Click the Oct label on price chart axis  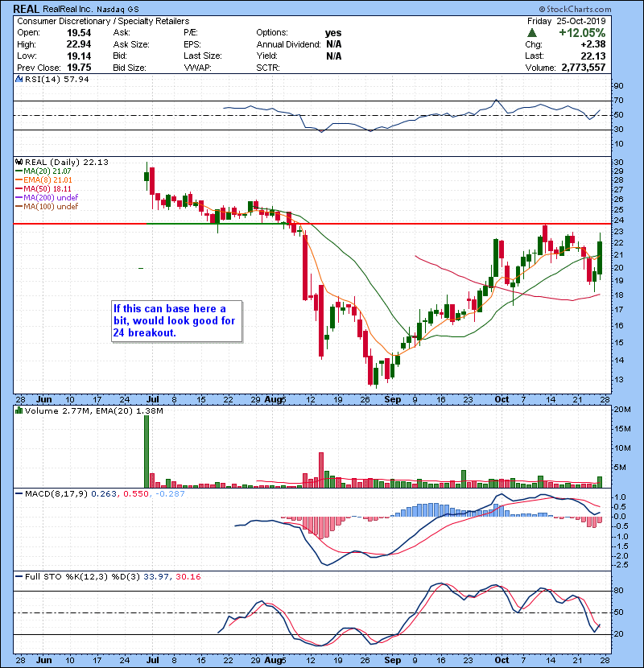(502, 399)
